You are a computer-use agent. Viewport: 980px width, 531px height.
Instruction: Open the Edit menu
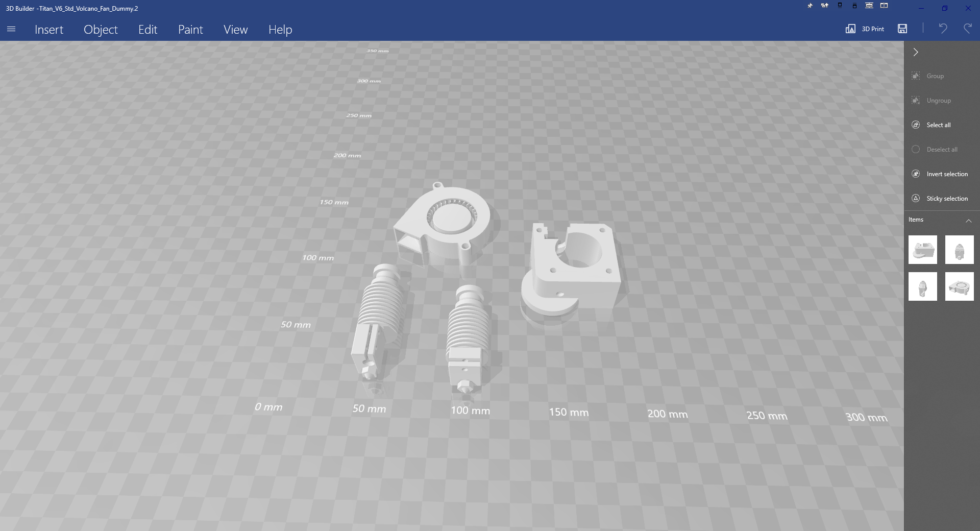tap(148, 30)
